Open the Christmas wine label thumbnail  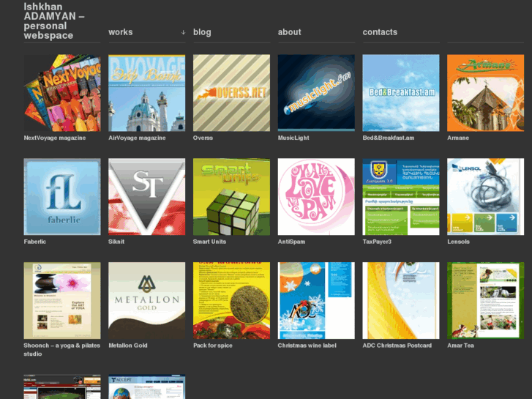pyautogui.click(x=316, y=300)
